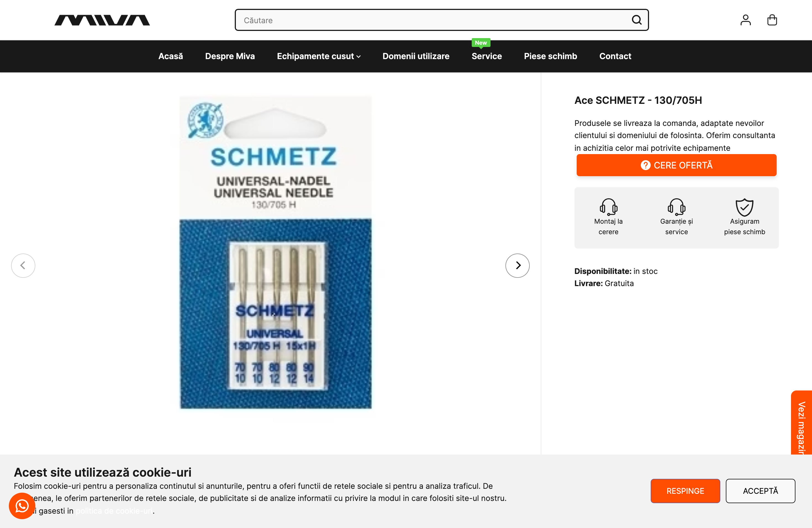812x528 pixels.
Task: Navigate to Piese schimb
Action: click(x=550, y=56)
